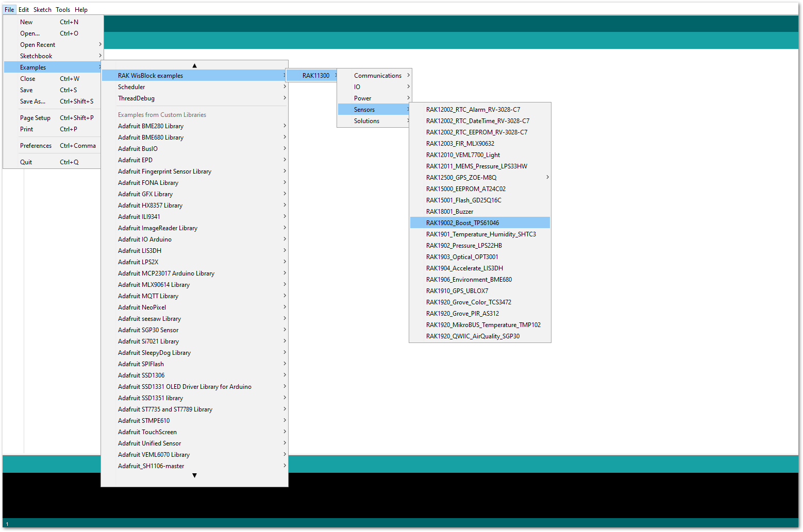Open Adafruit GFX Library submenu

(194, 194)
